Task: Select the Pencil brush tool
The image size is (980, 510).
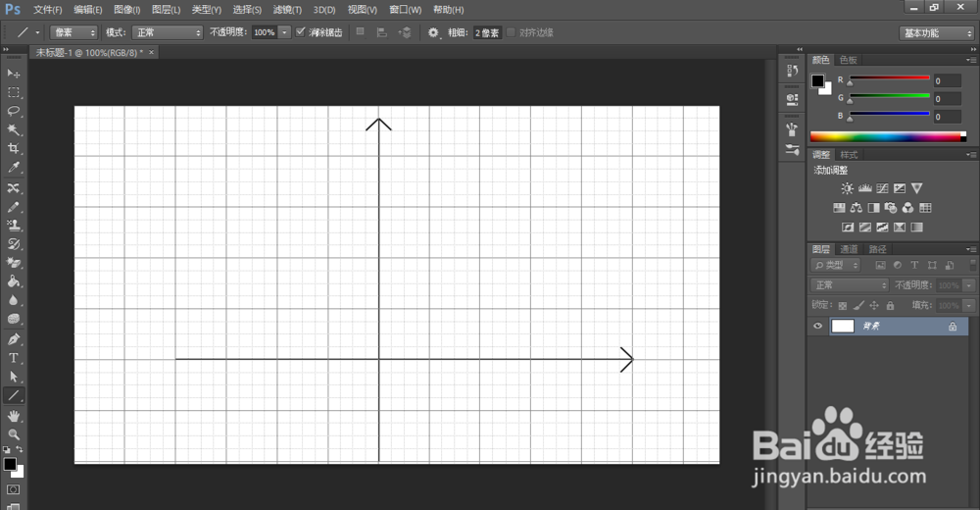Action: coord(13,207)
